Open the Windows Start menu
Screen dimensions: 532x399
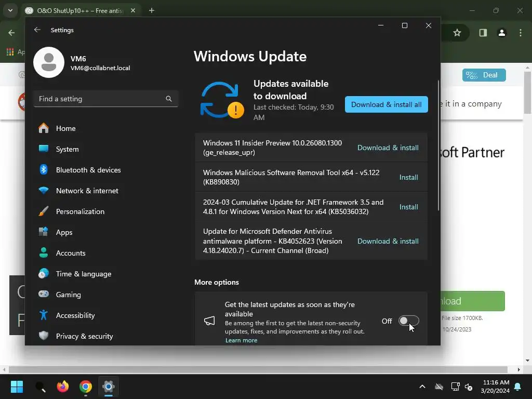pyautogui.click(x=17, y=387)
